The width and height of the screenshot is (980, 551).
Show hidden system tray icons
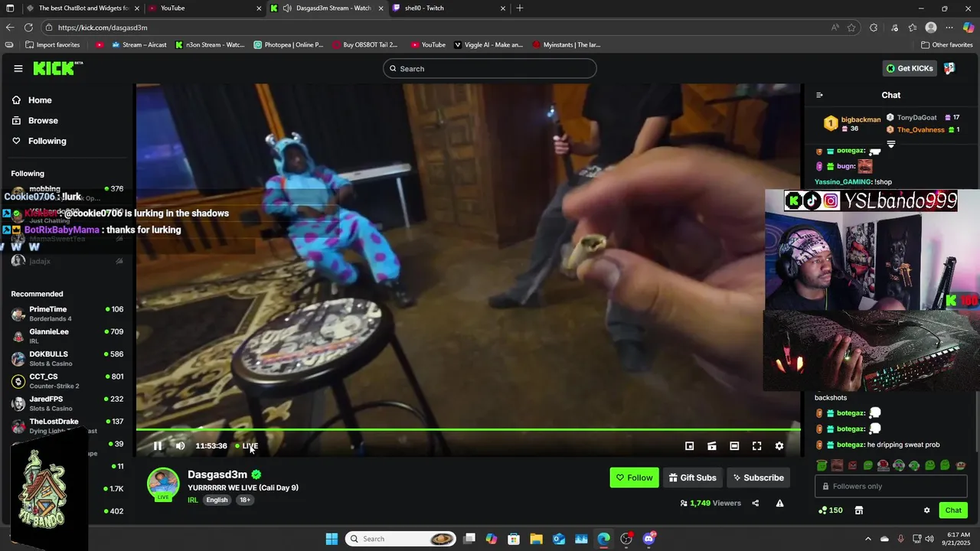867,539
